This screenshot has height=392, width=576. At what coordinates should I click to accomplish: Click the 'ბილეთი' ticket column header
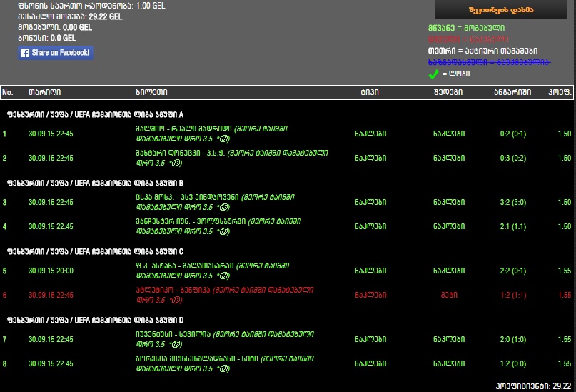(151, 92)
